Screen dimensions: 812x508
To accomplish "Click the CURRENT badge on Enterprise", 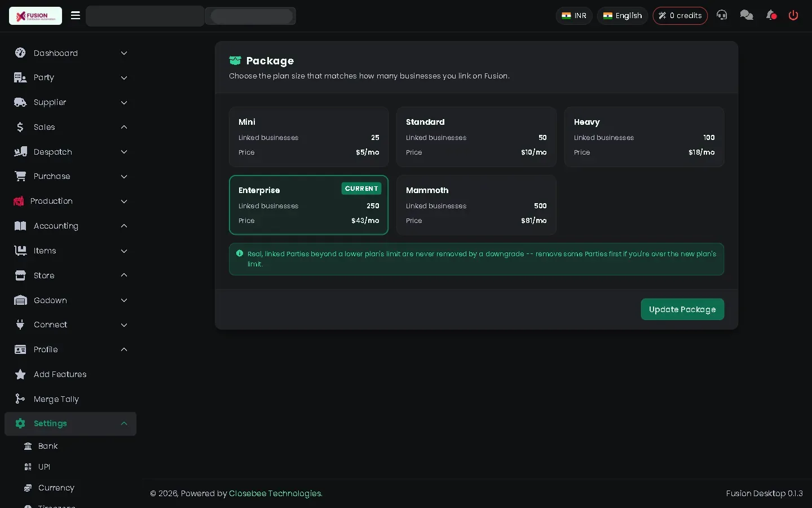I will (361, 189).
